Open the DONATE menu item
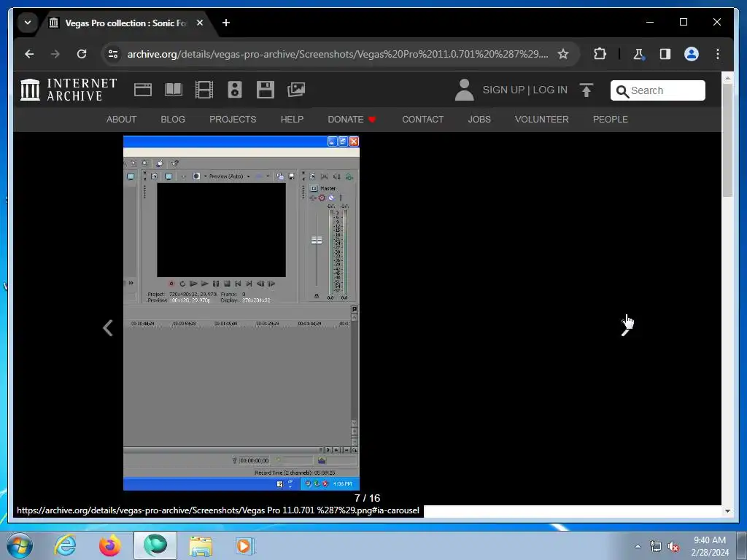The width and height of the screenshot is (747, 560). point(352,120)
